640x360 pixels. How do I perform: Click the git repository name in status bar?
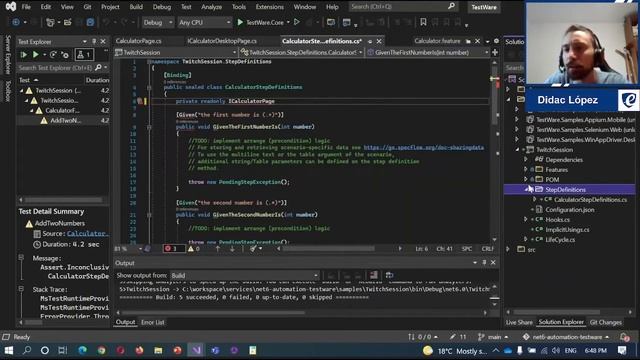(566, 337)
